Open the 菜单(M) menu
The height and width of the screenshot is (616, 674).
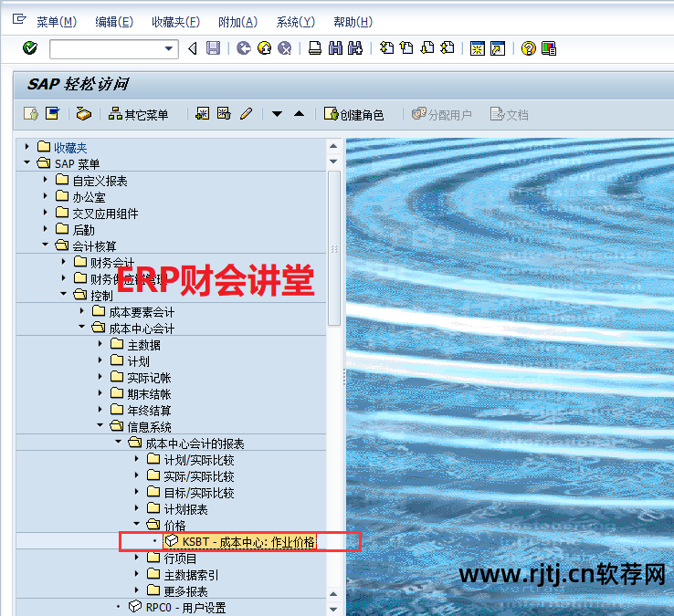click(x=57, y=22)
